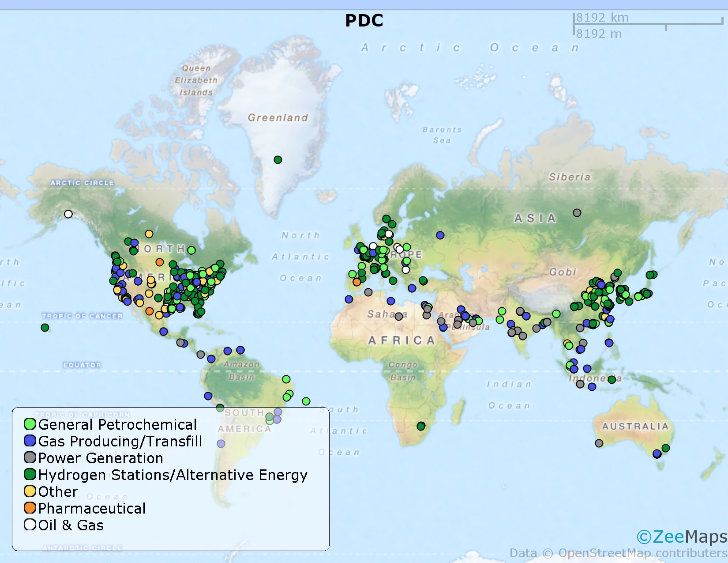Click the Hydrogen Stations/Alternative Energy label
The width and height of the screenshot is (728, 563).
(x=173, y=475)
